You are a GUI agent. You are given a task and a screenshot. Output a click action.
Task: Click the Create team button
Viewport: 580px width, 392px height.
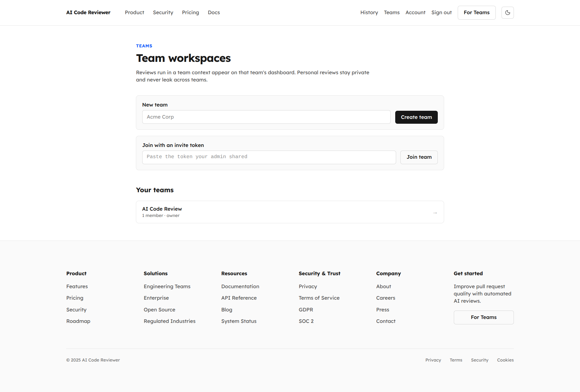[x=416, y=117]
